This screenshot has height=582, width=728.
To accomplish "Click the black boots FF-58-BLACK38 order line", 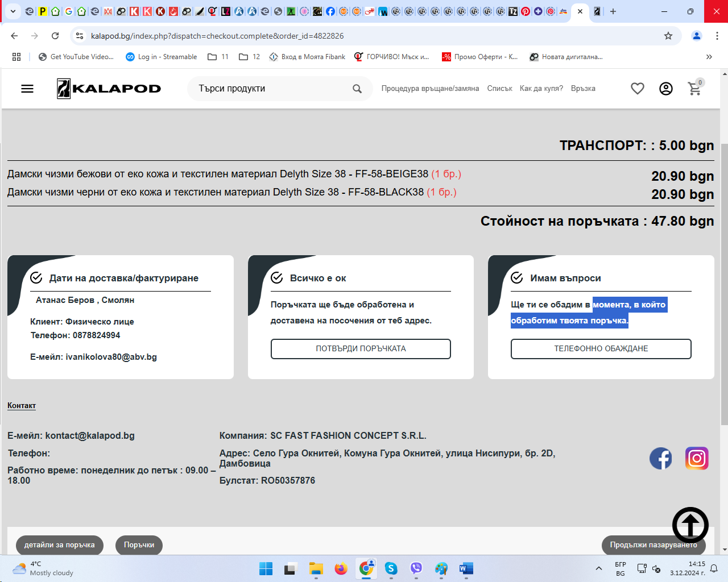I will [232, 192].
